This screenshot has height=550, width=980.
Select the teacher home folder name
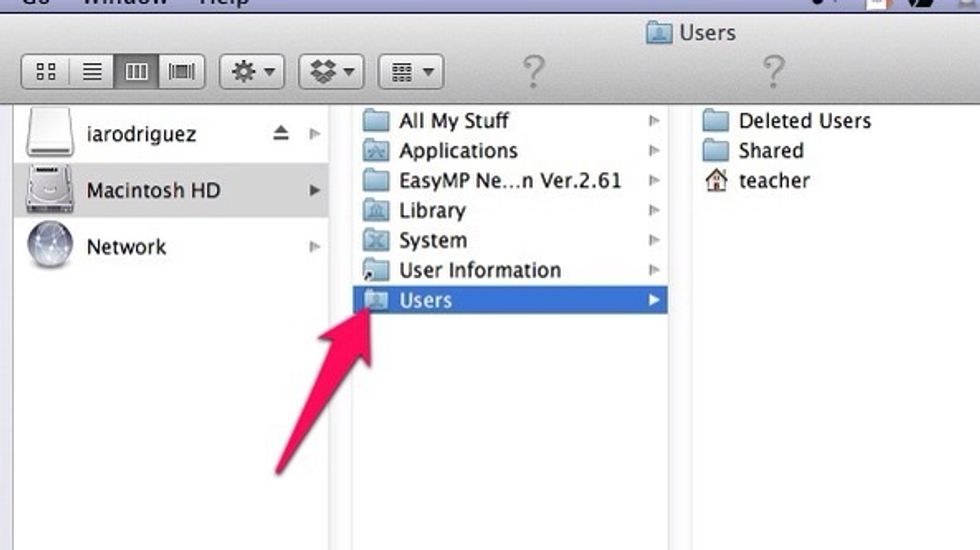click(774, 181)
